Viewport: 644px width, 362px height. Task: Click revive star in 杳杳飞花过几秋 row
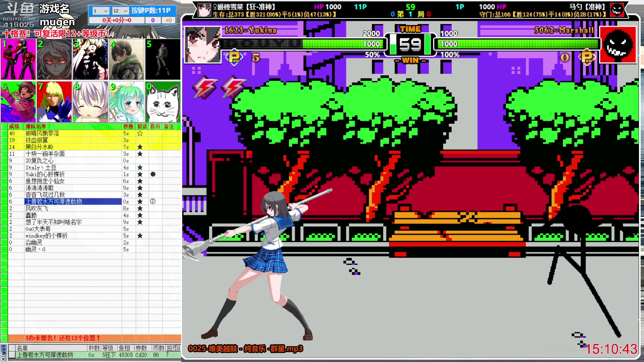140,195
